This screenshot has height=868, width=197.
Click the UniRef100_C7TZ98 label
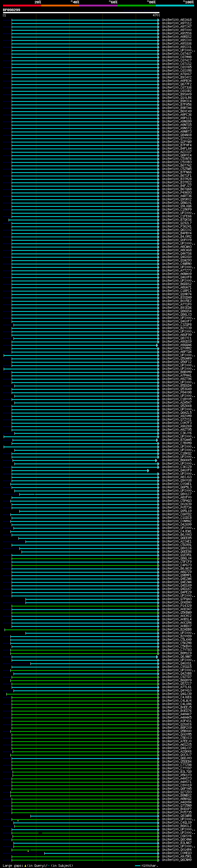click(177, 765)
